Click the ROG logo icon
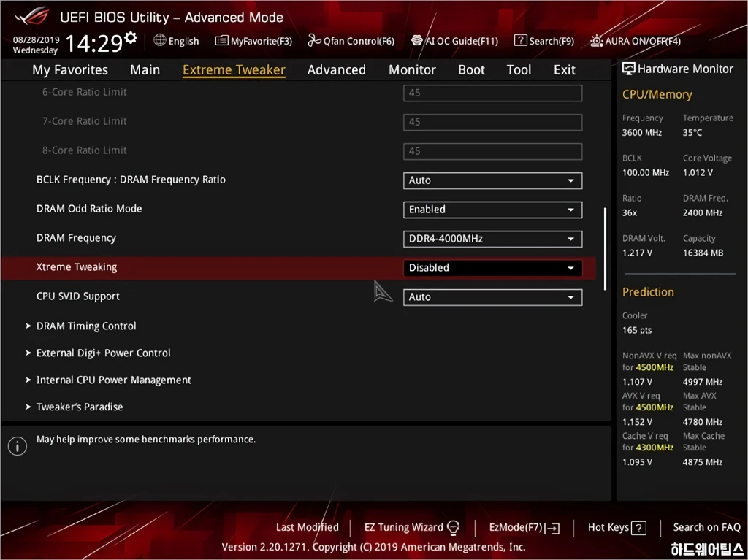The image size is (748, 560). (x=31, y=17)
